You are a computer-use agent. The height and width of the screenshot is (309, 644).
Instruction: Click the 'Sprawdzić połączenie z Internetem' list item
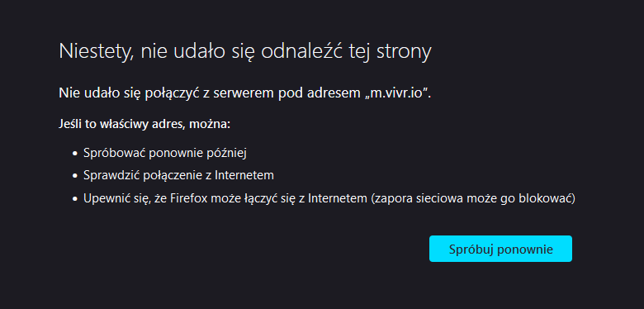point(178,175)
